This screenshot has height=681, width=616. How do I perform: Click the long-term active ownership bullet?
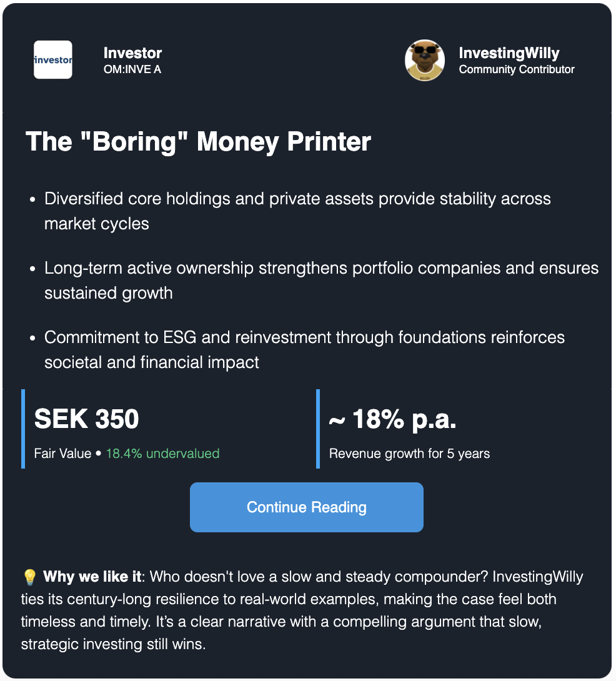[x=322, y=281]
